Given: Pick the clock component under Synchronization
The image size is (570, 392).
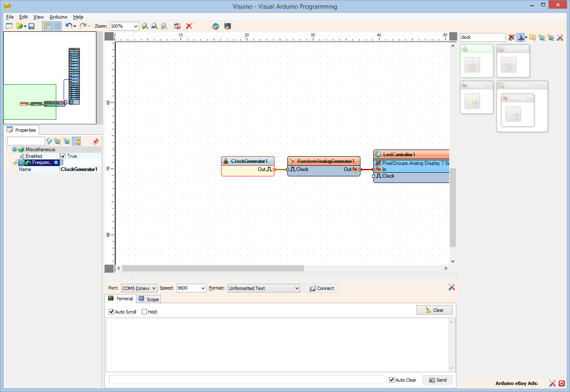Looking at the screenshot, I should pyautogui.click(x=509, y=64).
